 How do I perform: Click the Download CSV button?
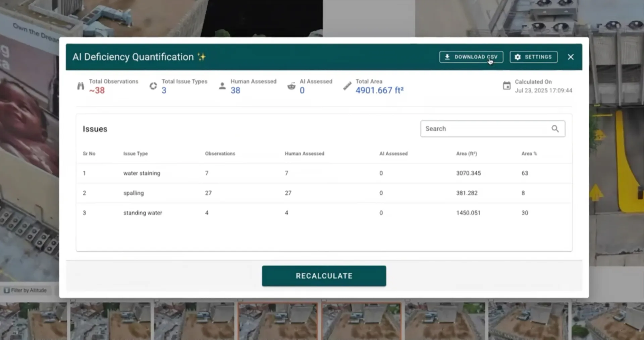[471, 57]
